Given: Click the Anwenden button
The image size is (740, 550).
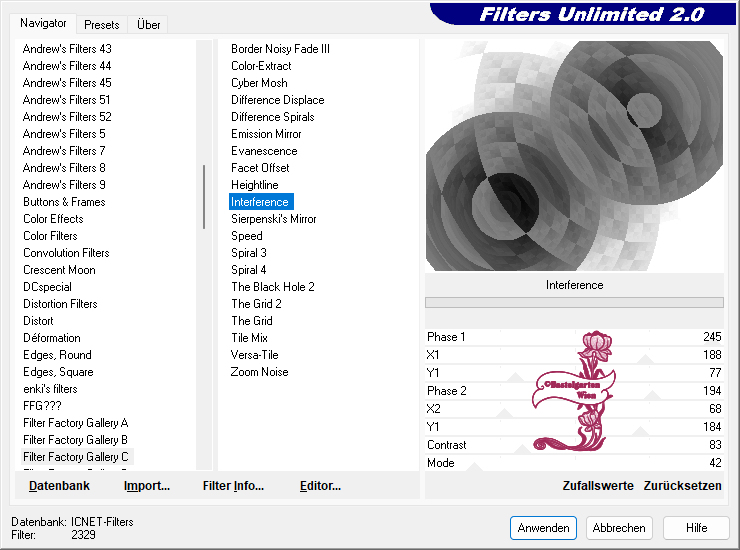Looking at the screenshot, I should [x=543, y=528].
